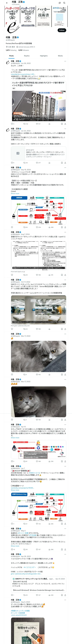Repost the Jun 28, 2022 Wi-Fi article post

coord(26,124)
